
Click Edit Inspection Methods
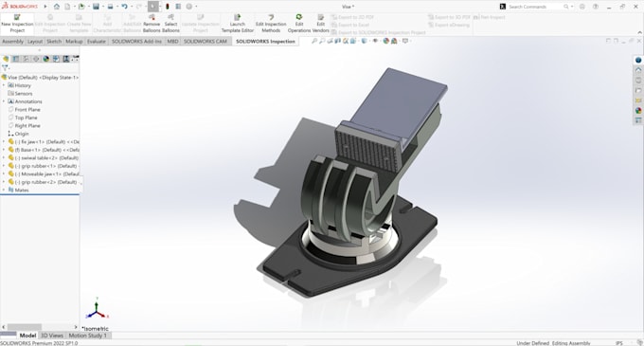pos(271,24)
